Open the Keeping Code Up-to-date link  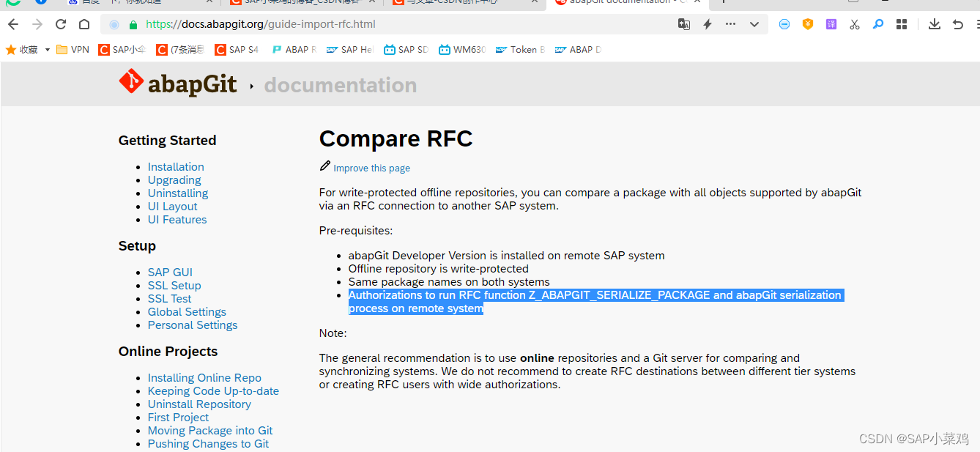213,390
